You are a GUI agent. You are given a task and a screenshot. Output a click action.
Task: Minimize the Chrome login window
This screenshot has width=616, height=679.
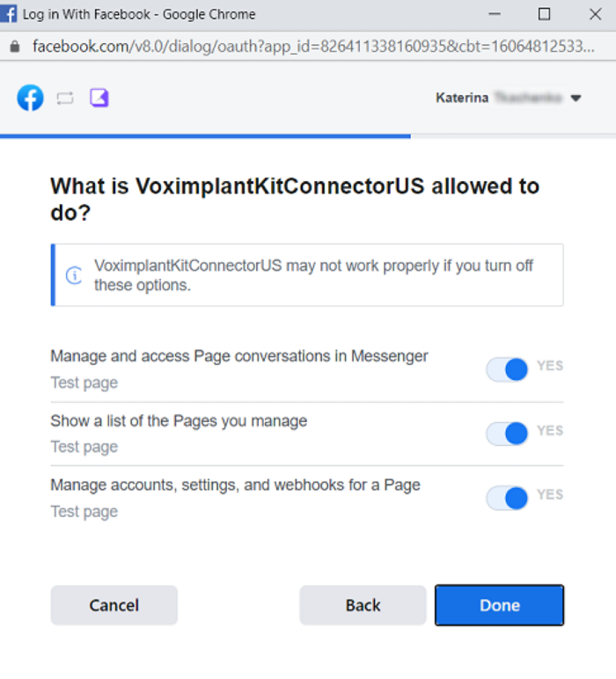pos(495,14)
